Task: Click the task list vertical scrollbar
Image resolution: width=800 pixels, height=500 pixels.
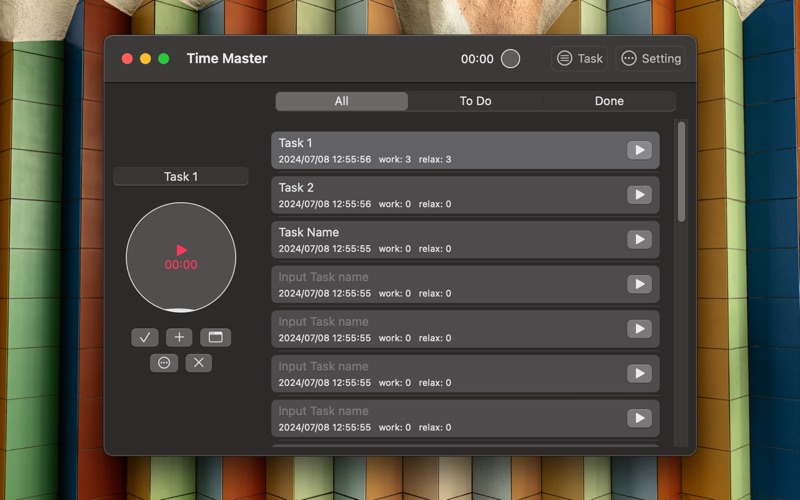Action: 682,171
